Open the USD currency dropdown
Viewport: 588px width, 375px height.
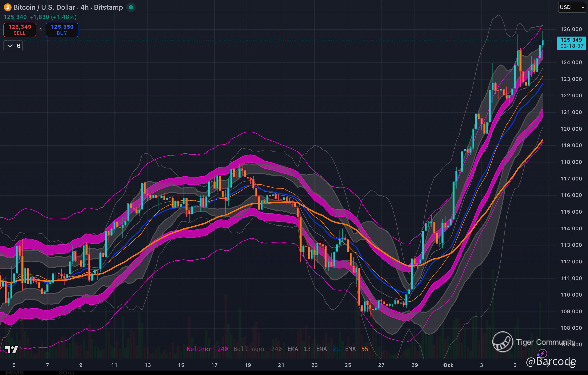click(x=572, y=7)
